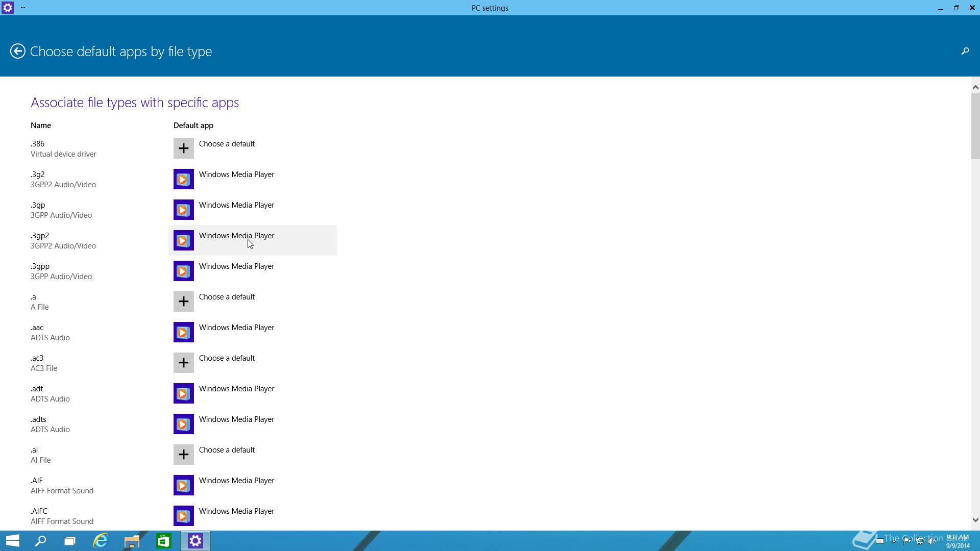Screen dimensions: 980x551
Task: Click the plus icon for .386
Action: 184,148
